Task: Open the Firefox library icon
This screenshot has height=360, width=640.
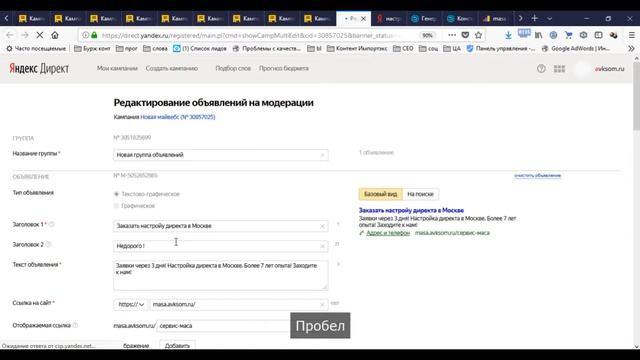Action: tap(539, 35)
